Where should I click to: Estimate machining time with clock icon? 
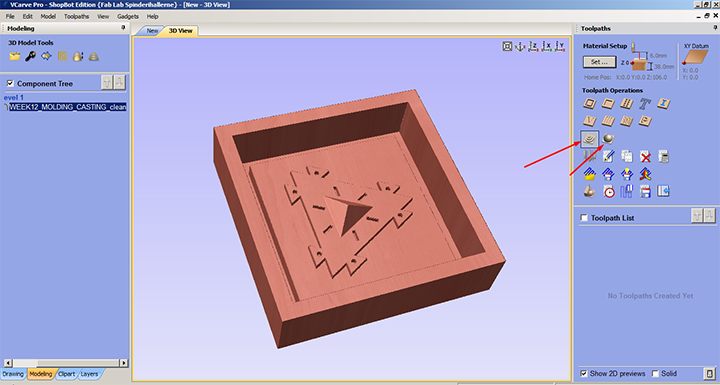[608, 192]
